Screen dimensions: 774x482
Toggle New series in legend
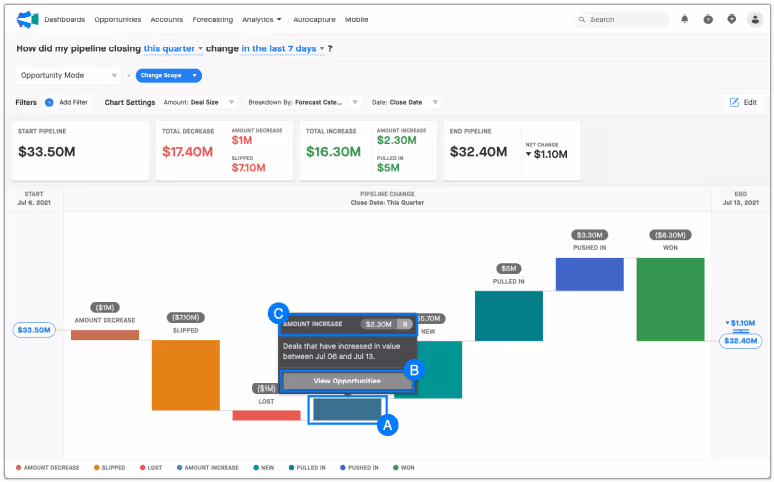tap(264, 468)
